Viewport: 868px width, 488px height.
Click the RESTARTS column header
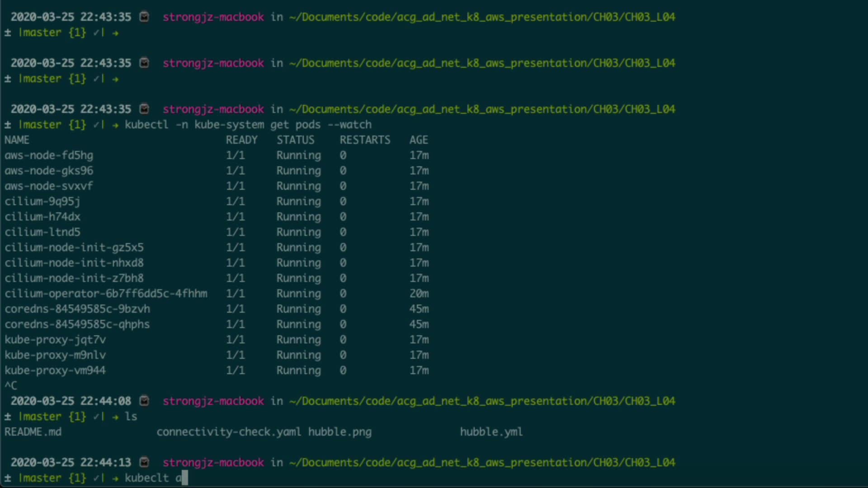[365, 140]
